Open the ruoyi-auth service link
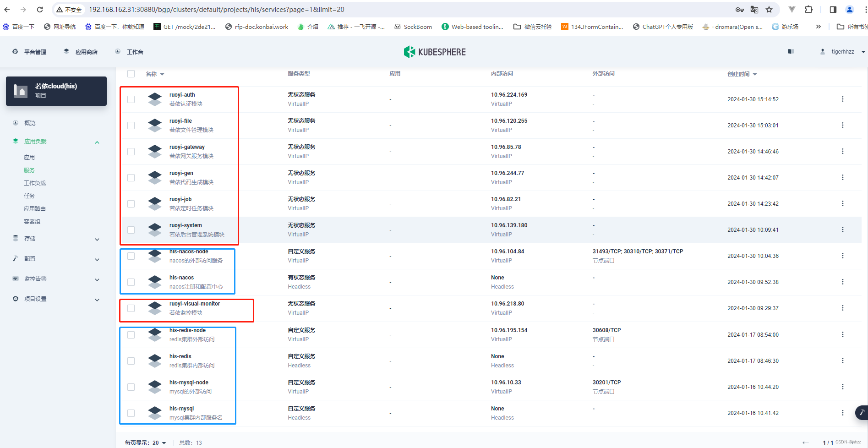Viewport: 868px width, 448px height. click(182, 95)
